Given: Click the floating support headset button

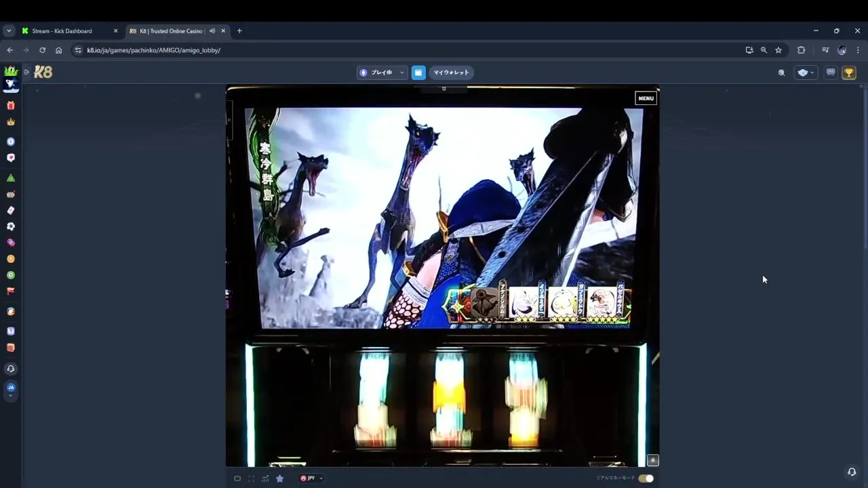Looking at the screenshot, I should coord(852,472).
